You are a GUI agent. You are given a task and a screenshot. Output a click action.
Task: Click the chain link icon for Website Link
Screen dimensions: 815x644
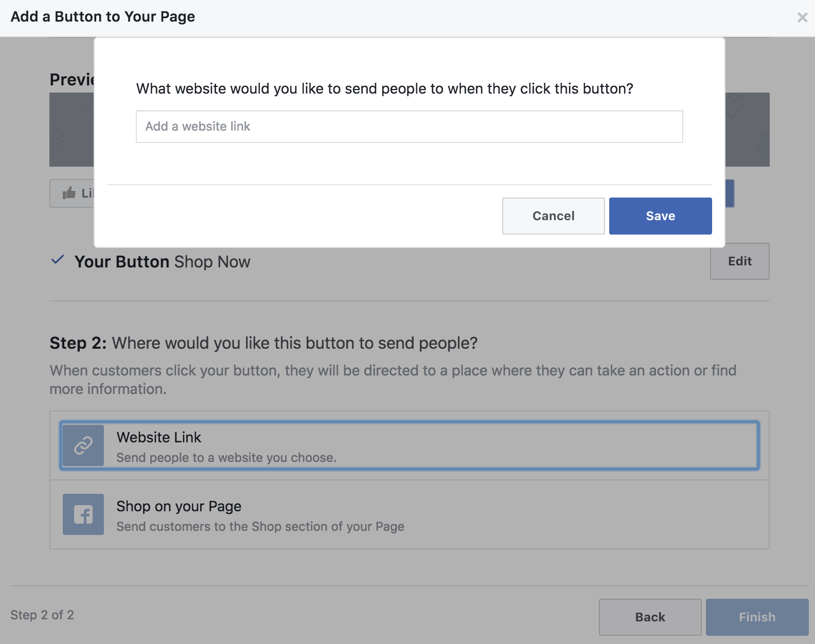(x=83, y=445)
